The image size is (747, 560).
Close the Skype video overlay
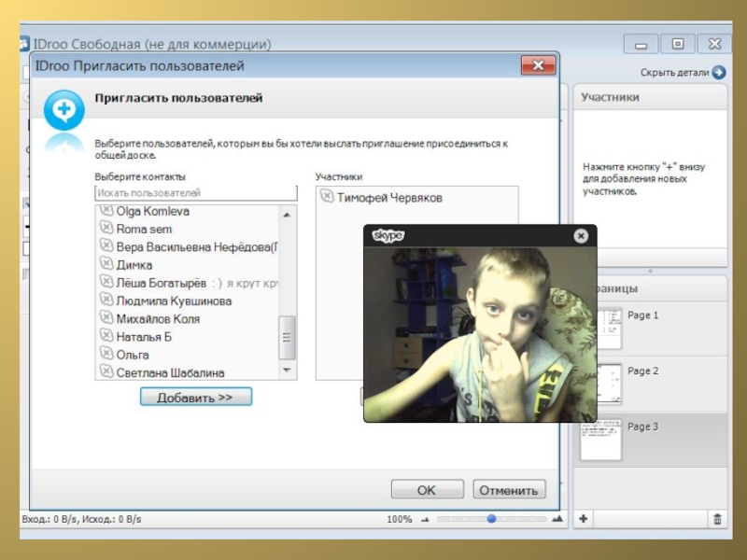point(581,236)
